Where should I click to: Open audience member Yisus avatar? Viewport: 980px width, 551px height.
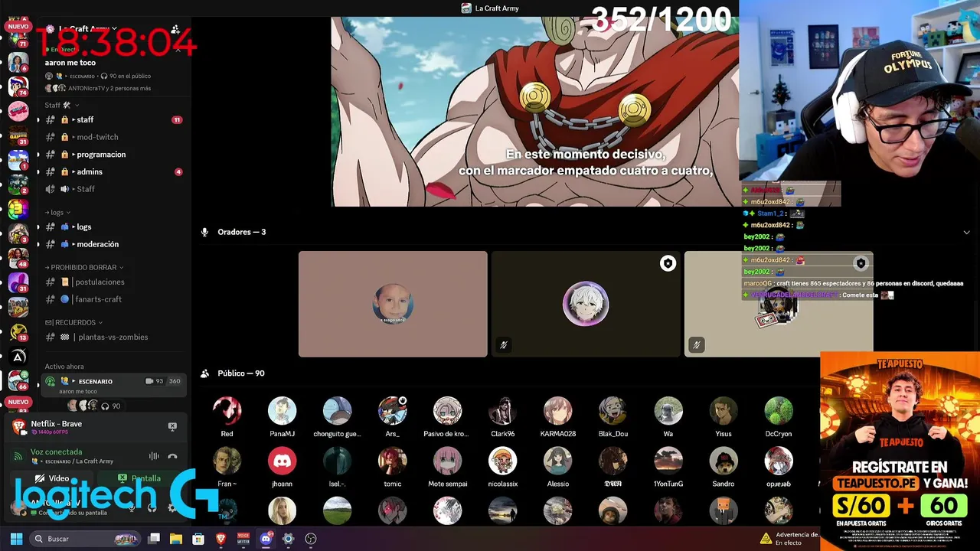point(723,411)
